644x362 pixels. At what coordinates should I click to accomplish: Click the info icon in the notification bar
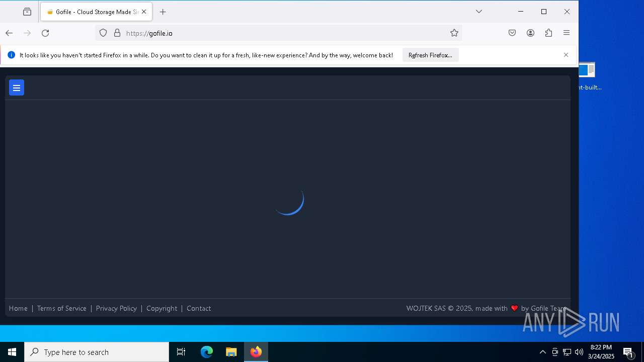point(11,55)
